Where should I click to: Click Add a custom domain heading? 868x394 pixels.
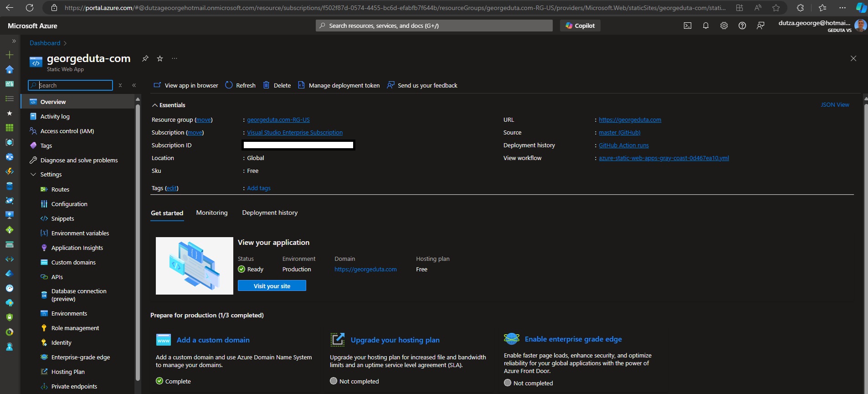(213, 340)
